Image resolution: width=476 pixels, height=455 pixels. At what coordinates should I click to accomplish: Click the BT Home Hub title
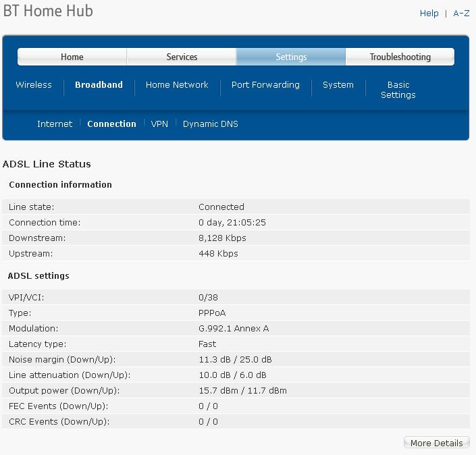[x=48, y=11]
